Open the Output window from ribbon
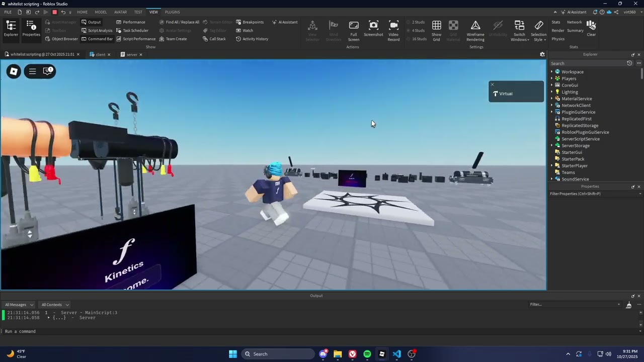644x362 pixels. click(91, 22)
